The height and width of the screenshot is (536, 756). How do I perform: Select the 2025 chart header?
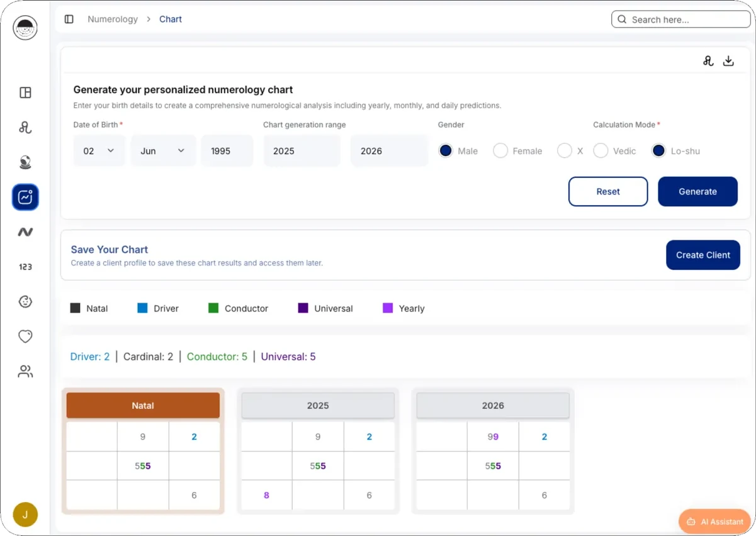pyautogui.click(x=318, y=406)
